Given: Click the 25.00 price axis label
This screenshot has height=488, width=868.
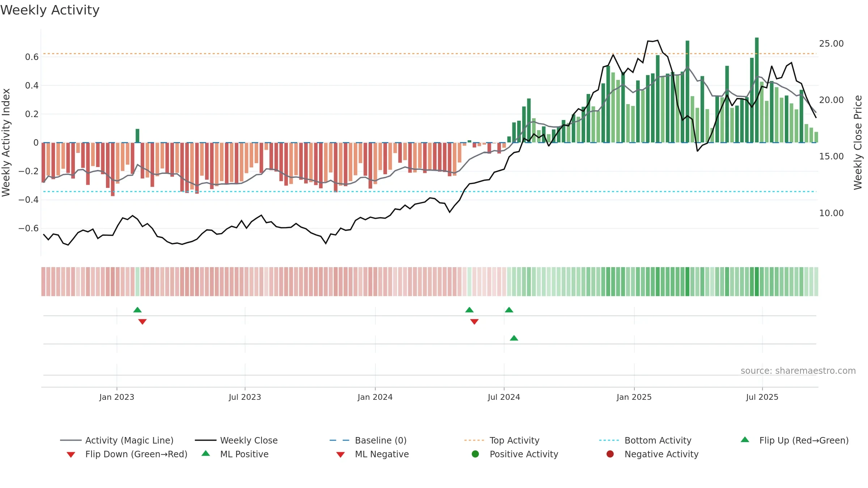Looking at the screenshot, I should (831, 43).
